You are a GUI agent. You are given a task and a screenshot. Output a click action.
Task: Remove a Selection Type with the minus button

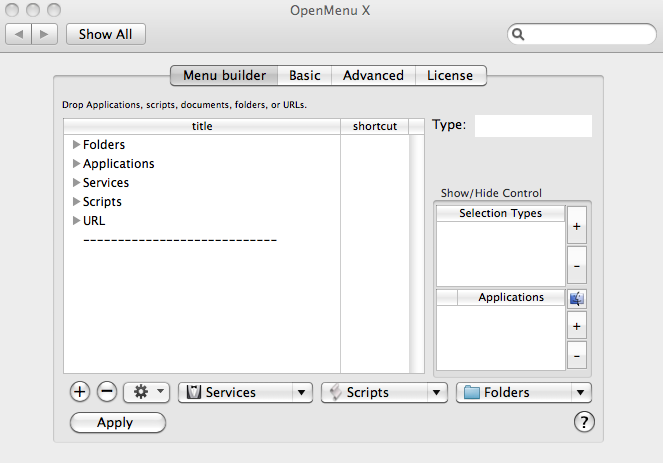point(577,266)
